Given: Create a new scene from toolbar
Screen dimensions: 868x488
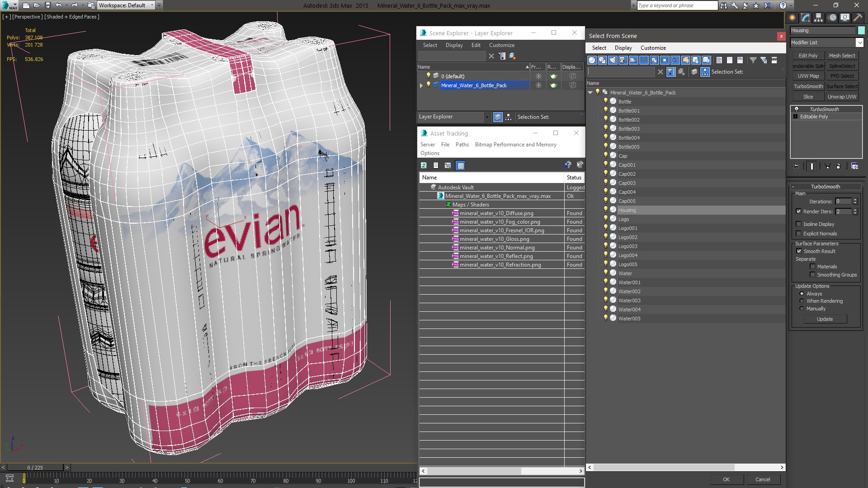Looking at the screenshot, I should point(26,5).
